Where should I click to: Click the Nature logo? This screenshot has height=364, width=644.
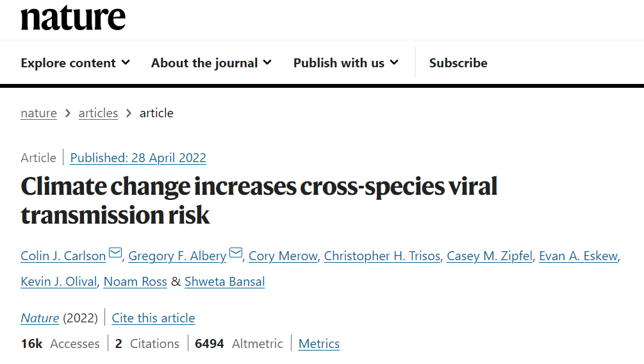coord(73,17)
